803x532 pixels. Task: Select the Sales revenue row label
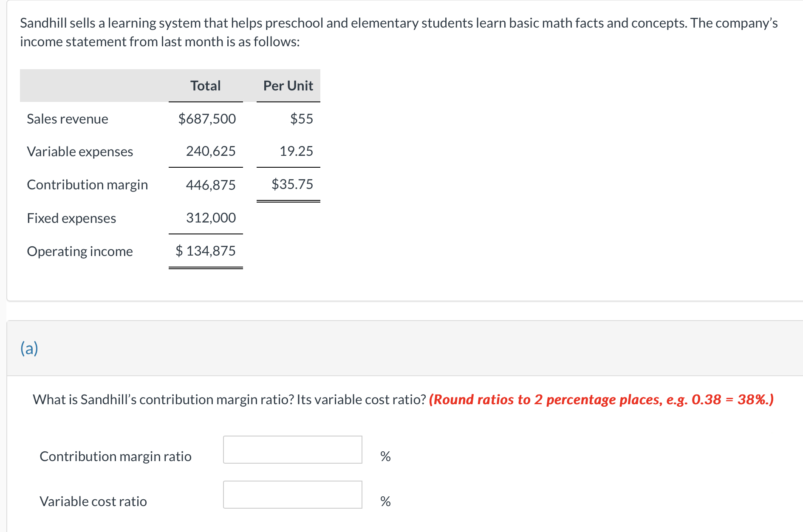(x=68, y=119)
